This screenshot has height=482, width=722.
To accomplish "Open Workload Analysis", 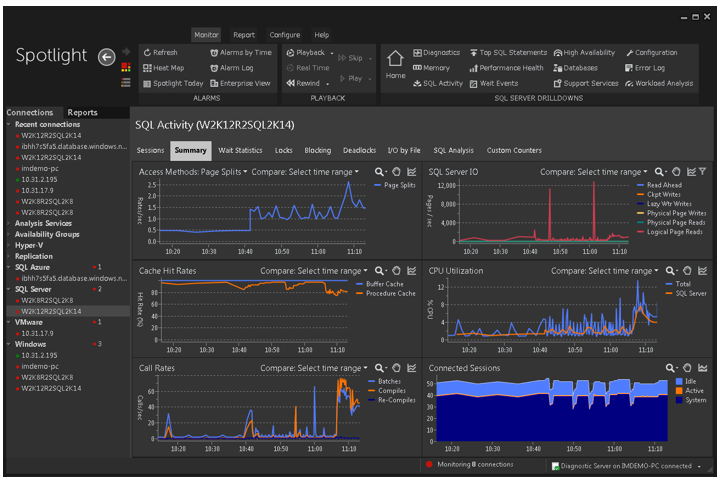I will pos(659,83).
